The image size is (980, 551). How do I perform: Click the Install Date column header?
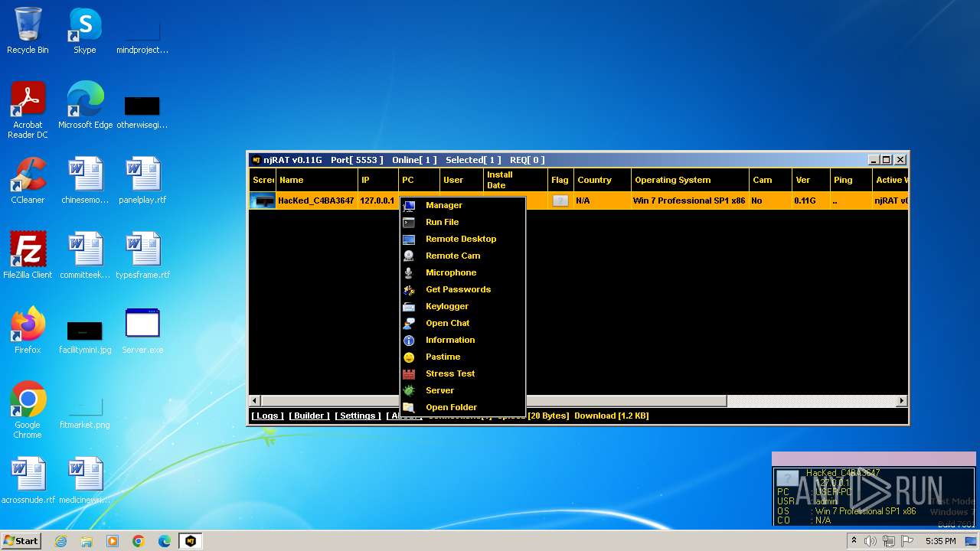[515, 180]
